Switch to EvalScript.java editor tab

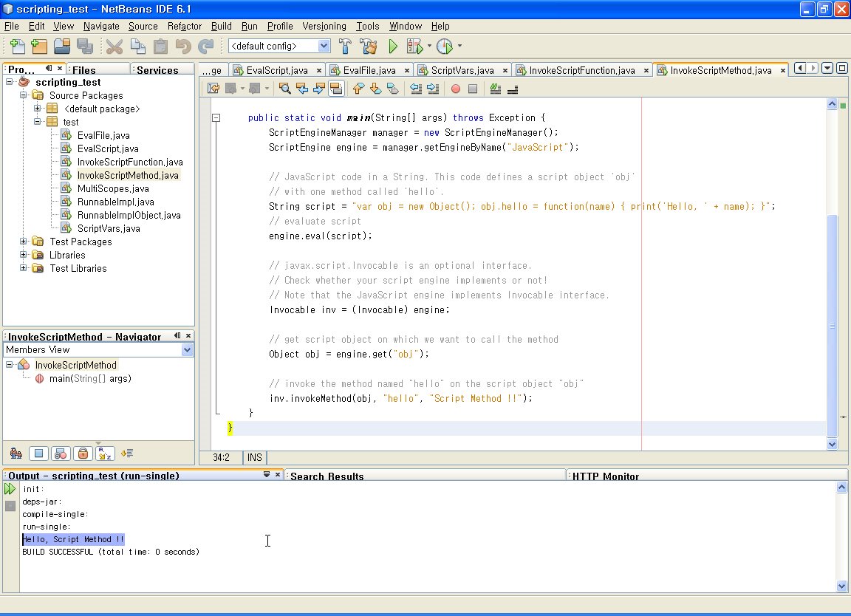(277, 71)
